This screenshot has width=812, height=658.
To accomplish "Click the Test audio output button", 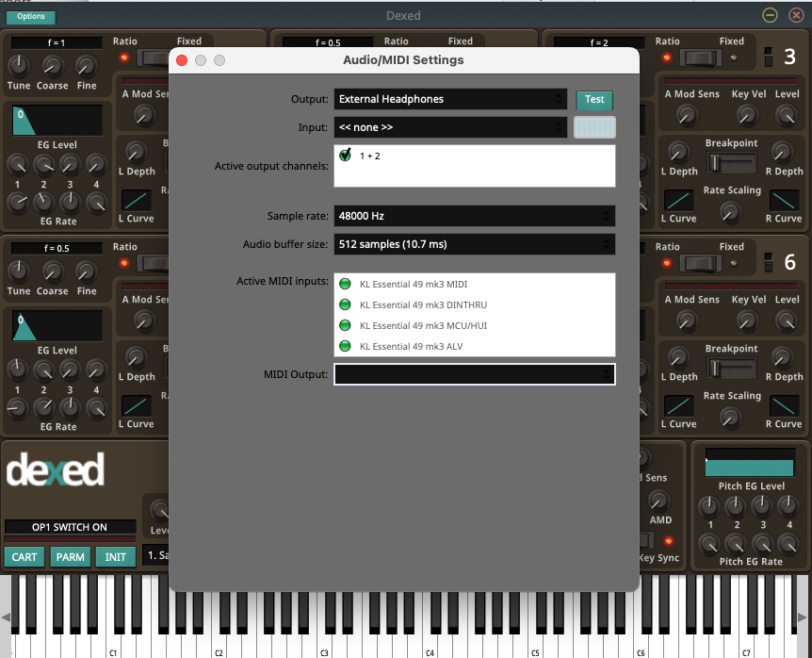I will tap(594, 100).
